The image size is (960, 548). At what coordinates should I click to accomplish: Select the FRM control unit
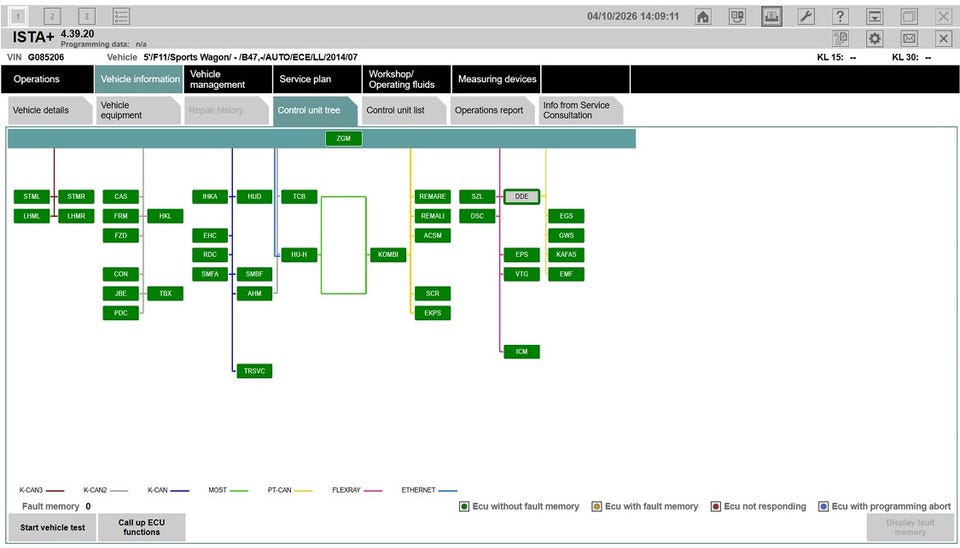(121, 216)
